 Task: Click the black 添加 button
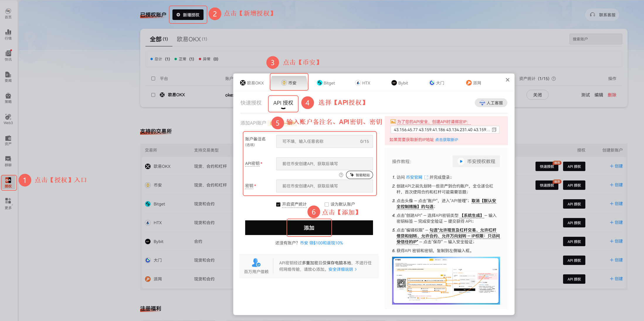(x=309, y=228)
